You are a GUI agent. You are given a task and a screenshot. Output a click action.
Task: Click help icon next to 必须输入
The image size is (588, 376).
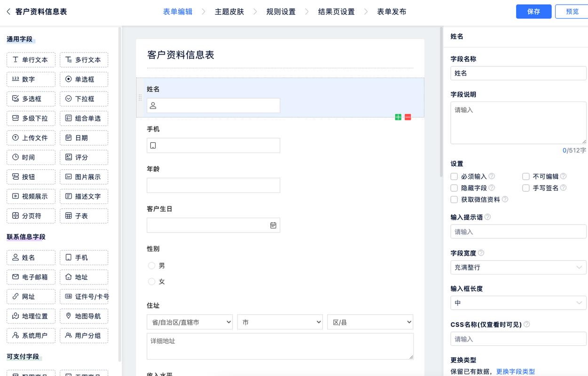pos(492,176)
